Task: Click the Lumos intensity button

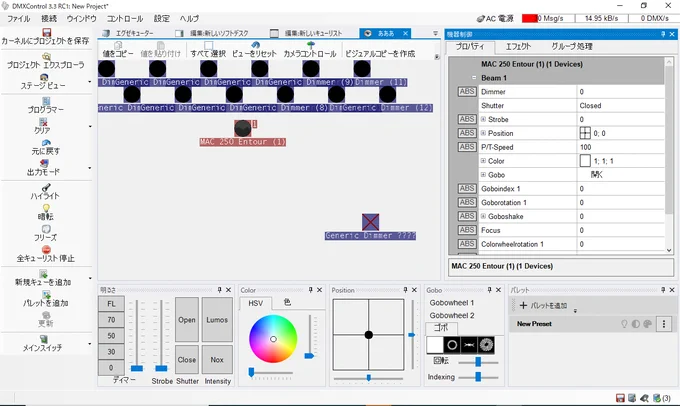Action: point(217,320)
